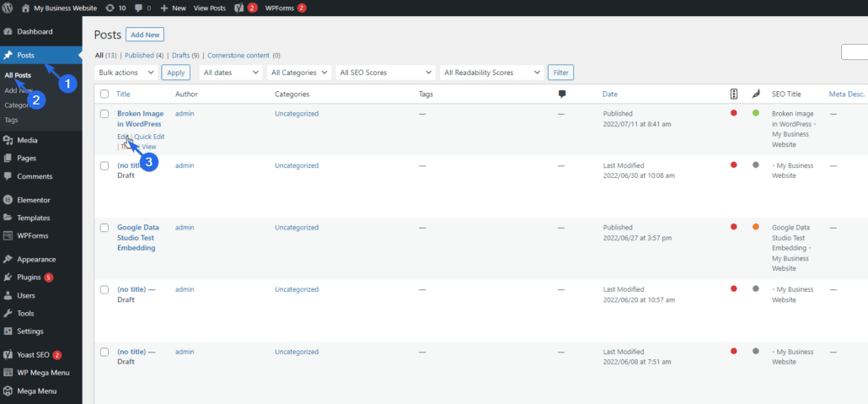Click the WordPress logo icon

[x=8, y=8]
